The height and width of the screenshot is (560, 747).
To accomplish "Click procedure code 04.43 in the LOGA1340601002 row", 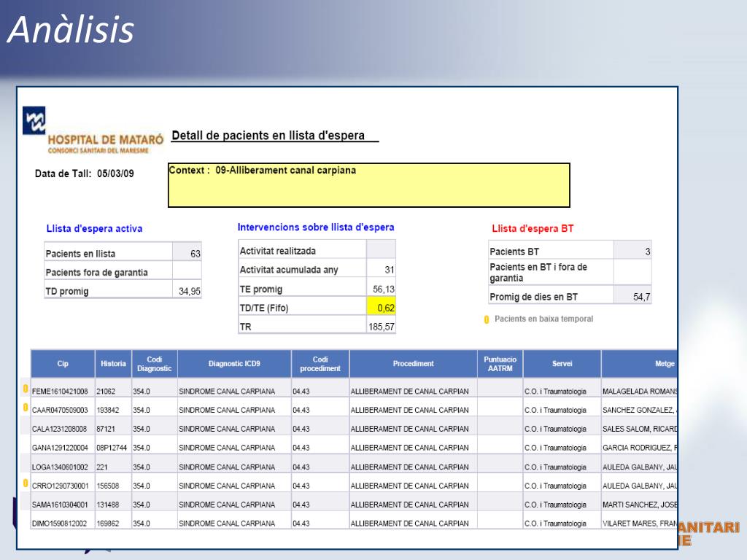I will [301, 467].
